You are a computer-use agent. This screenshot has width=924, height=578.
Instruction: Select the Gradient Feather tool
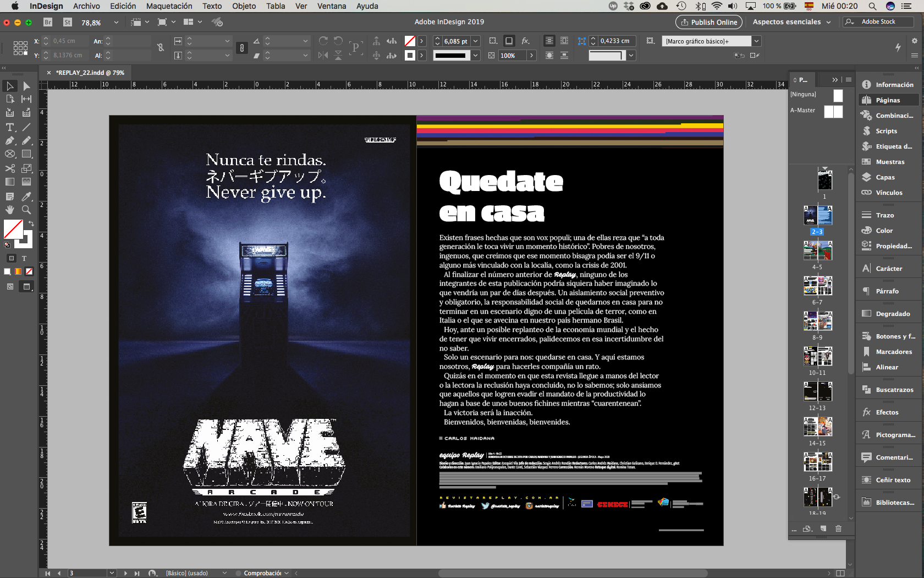pyautogui.click(x=26, y=182)
